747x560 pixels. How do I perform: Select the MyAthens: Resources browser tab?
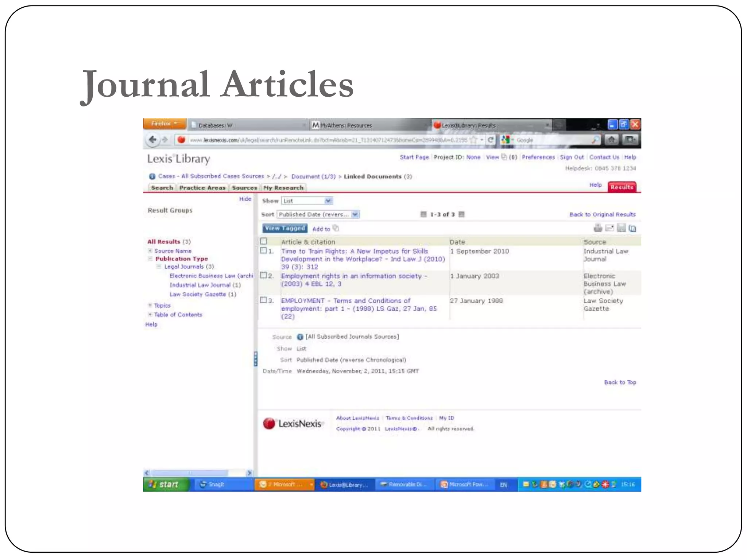[369, 125]
